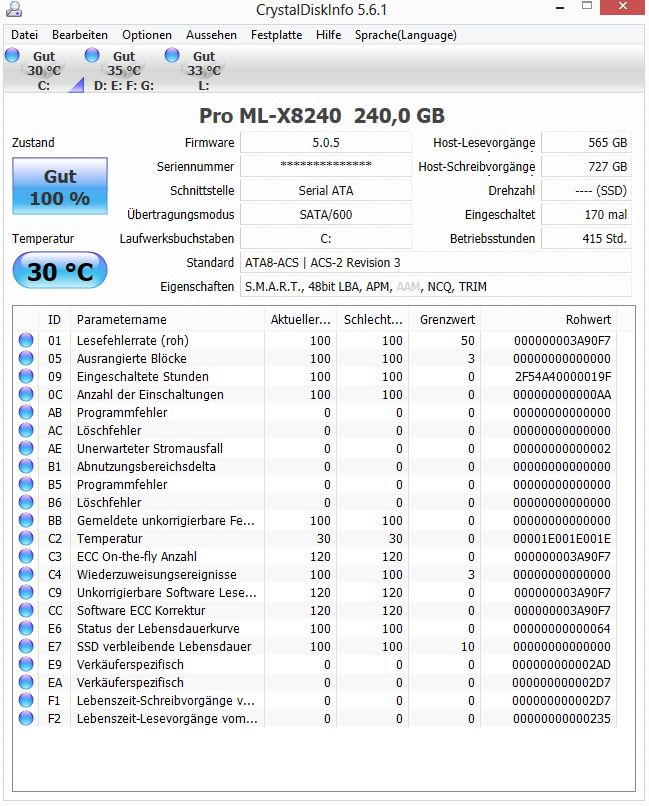Click status orb for Wiederzuweisungsereignisse
This screenshot has width=649, height=806.
(x=26, y=574)
